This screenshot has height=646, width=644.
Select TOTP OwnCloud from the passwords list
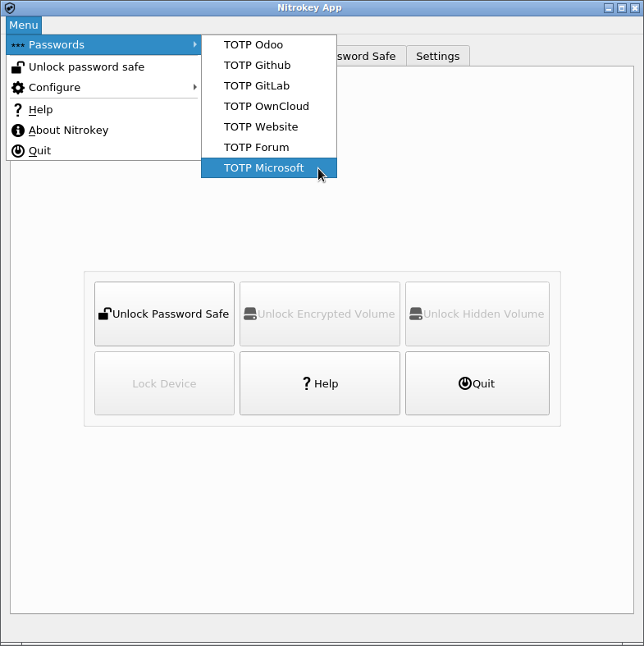click(x=266, y=107)
